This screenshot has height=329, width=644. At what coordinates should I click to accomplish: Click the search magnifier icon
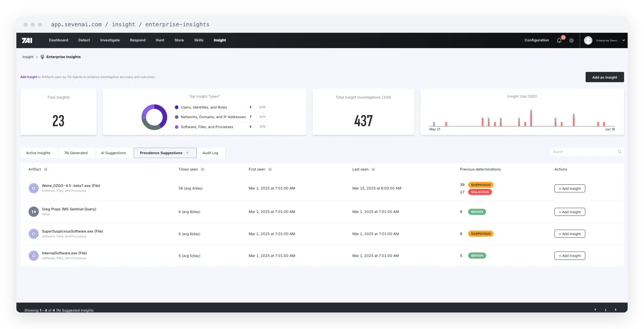coord(620,152)
